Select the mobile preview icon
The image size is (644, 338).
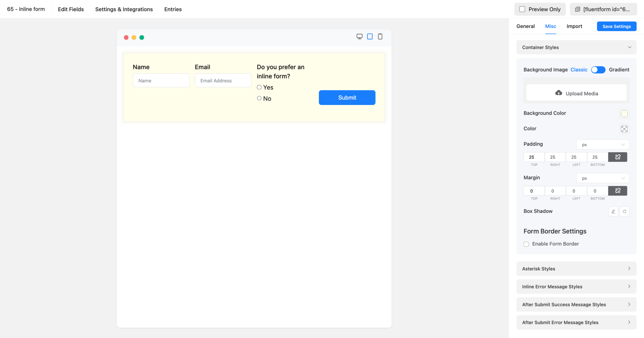(x=380, y=36)
